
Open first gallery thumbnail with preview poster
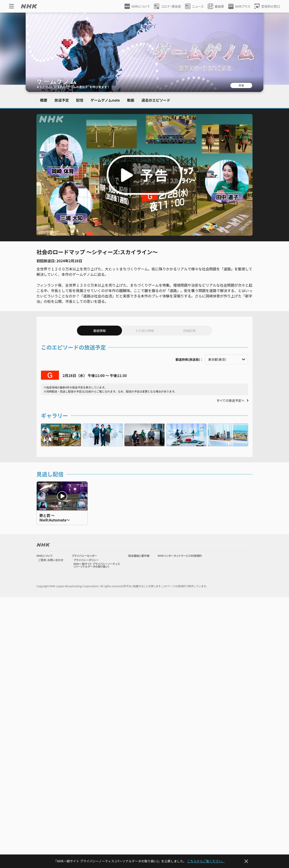click(x=61, y=435)
